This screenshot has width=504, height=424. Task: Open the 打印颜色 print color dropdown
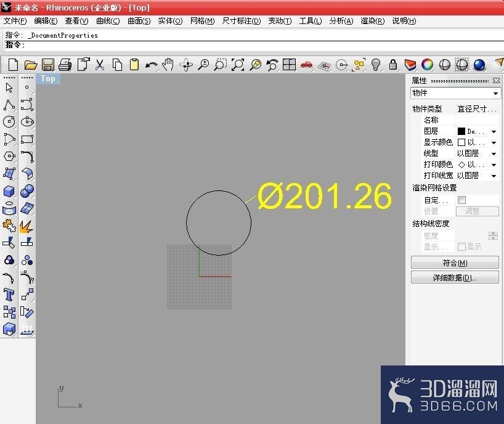click(494, 165)
